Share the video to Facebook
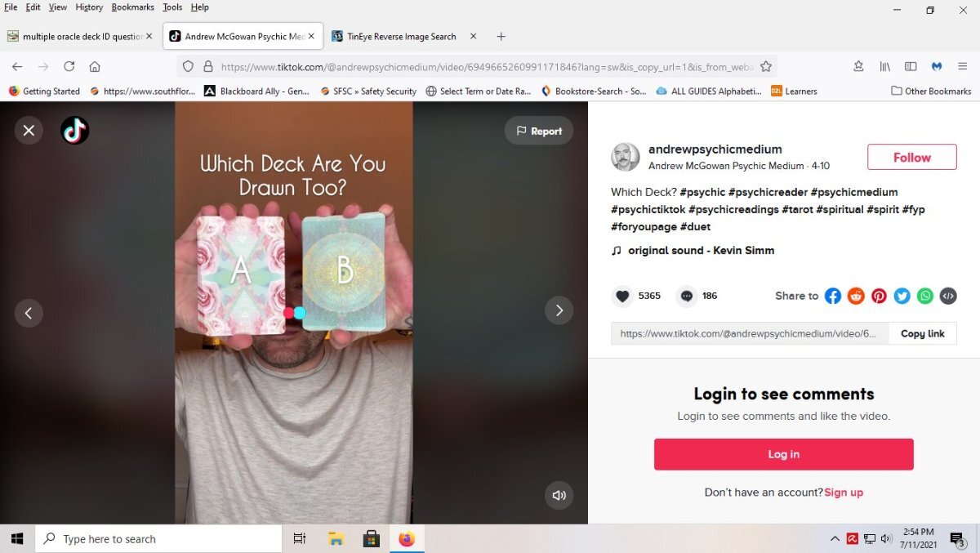980x553 pixels. 832,296
